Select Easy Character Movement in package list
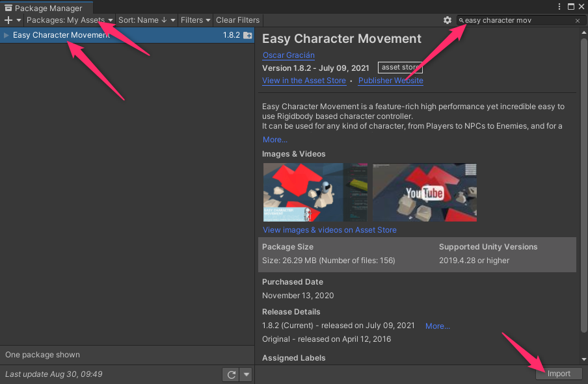The width and height of the screenshot is (588, 384). tap(127, 35)
